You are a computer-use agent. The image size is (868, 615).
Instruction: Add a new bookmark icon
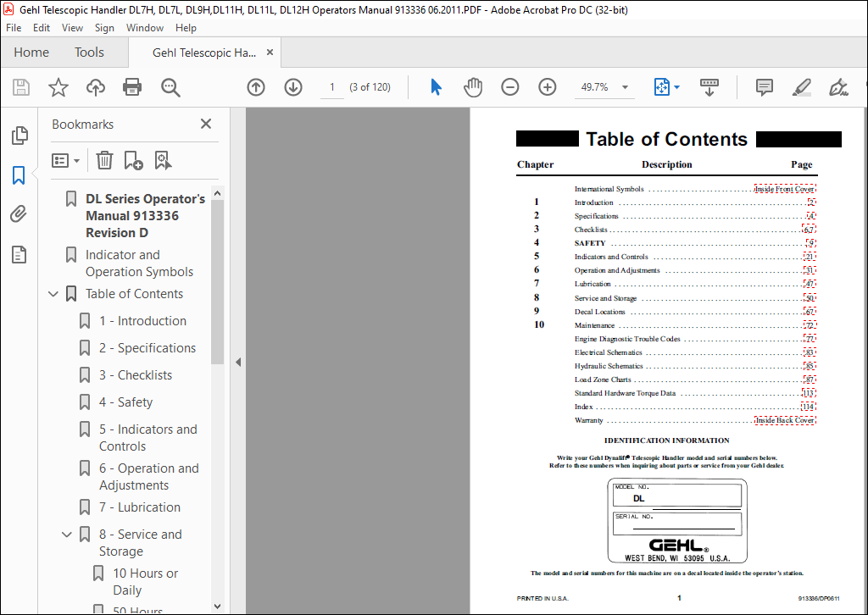(x=133, y=160)
